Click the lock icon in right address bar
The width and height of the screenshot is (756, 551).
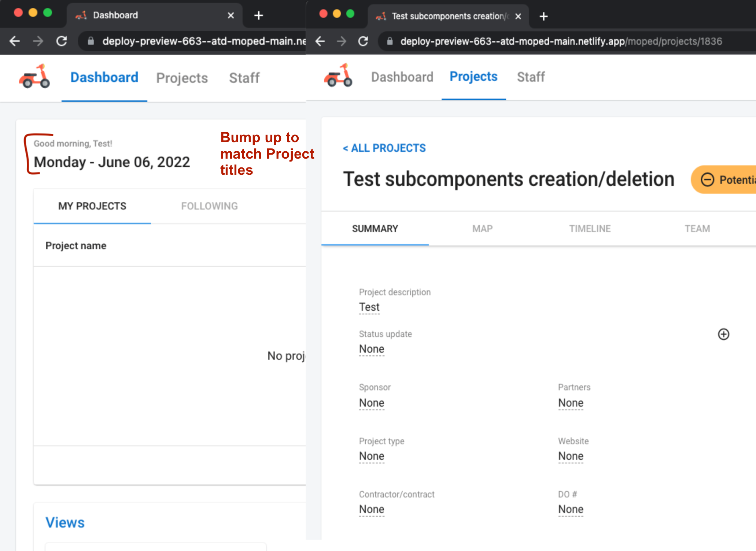pyautogui.click(x=390, y=41)
